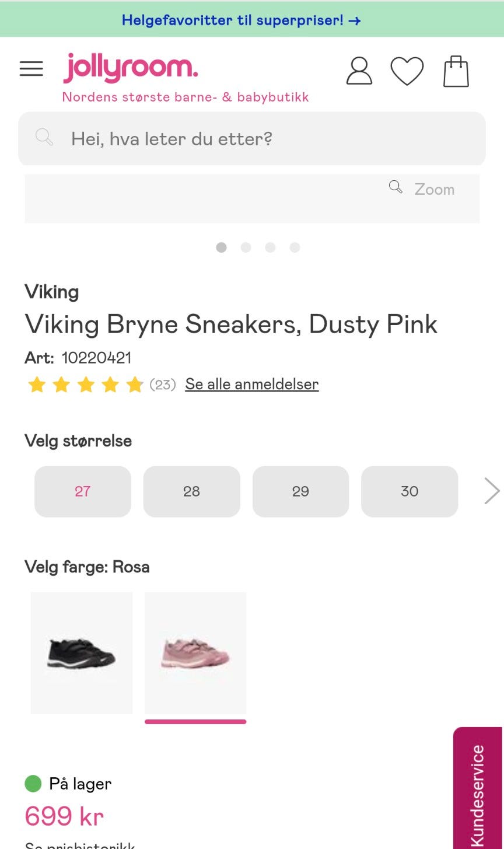This screenshot has height=849, width=504.
Task: Show more sizes with right arrow
Action: pyautogui.click(x=492, y=491)
